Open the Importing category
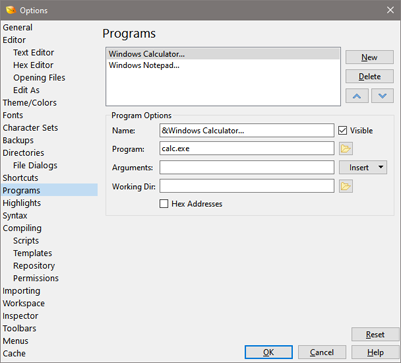Image resolution: width=401 pixels, height=363 pixels. (x=21, y=291)
